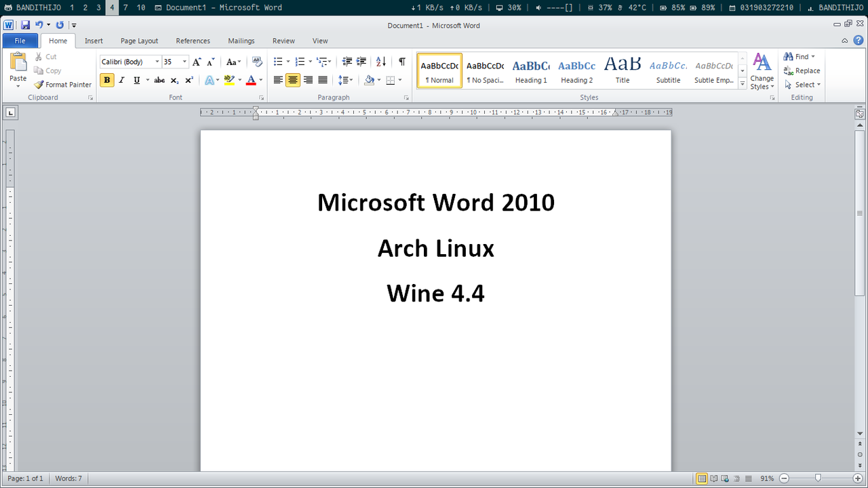Viewport: 868px width, 488px height.
Task: Open the File menu tab
Action: (x=20, y=41)
